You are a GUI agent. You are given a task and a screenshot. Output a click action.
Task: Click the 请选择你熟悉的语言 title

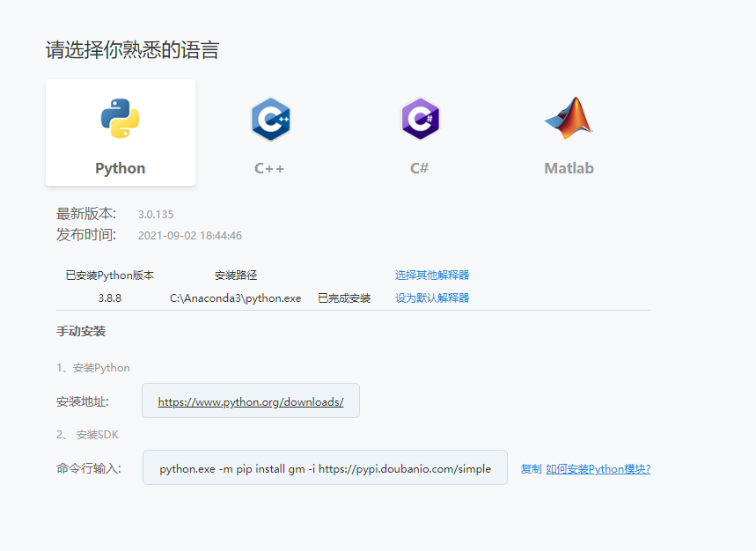[x=133, y=50]
